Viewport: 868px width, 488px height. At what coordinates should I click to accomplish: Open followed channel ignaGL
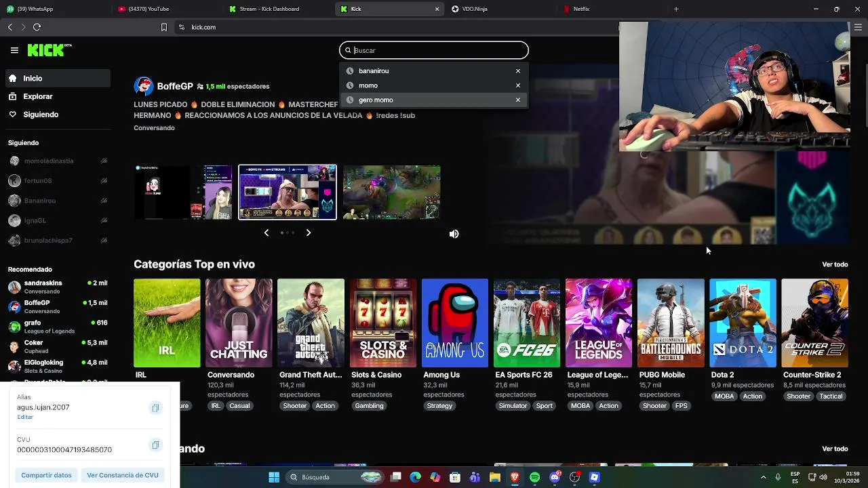point(58,220)
